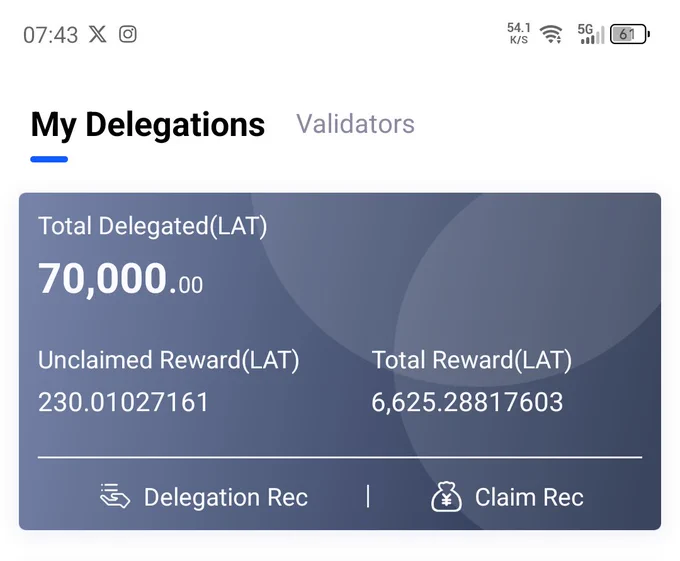680x561 pixels.
Task: Open Delegation Rec records
Action: tap(204, 496)
